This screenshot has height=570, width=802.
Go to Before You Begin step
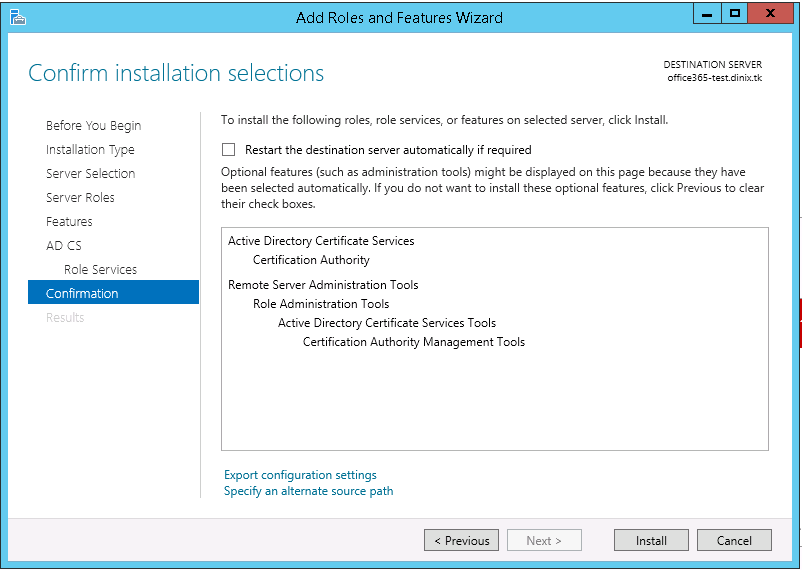tap(94, 126)
